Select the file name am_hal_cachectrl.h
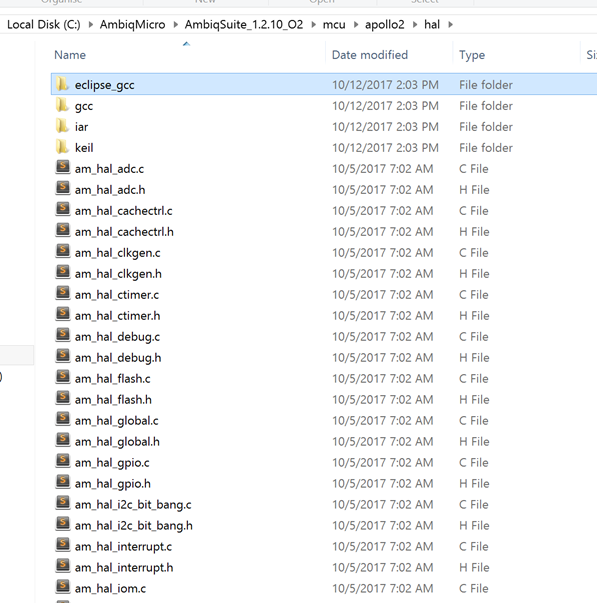 point(124,232)
